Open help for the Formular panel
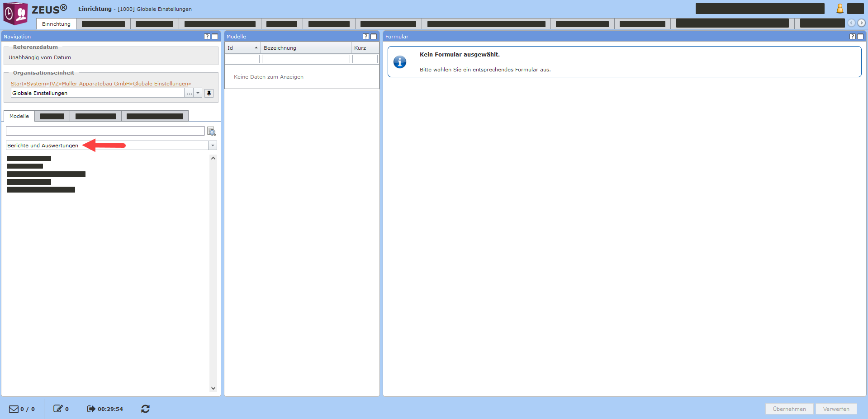The height and width of the screenshot is (419, 868). tap(852, 37)
